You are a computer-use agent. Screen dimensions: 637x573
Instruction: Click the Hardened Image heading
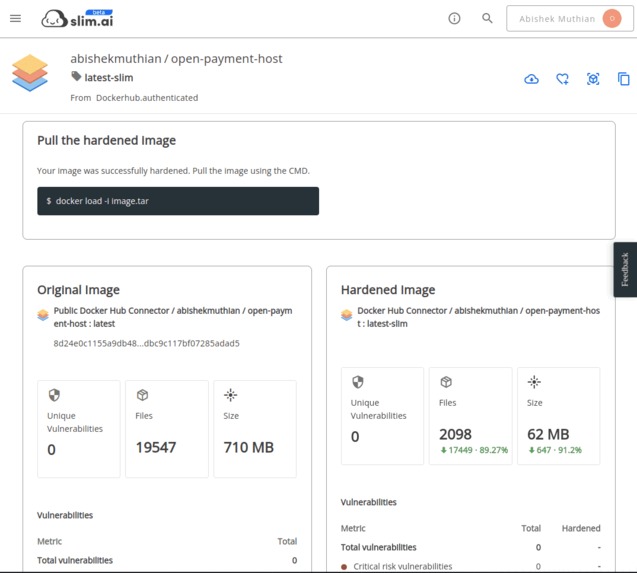click(x=388, y=290)
